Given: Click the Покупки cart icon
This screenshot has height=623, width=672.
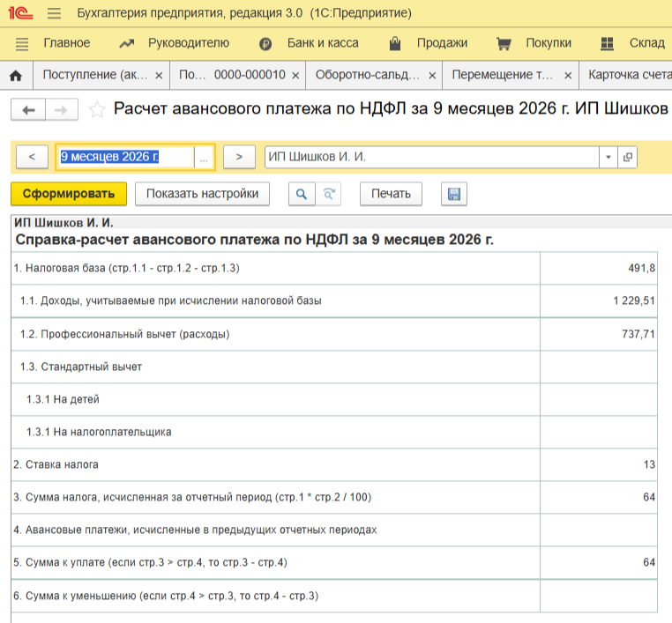Looking at the screenshot, I should click(x=504, y=44).
